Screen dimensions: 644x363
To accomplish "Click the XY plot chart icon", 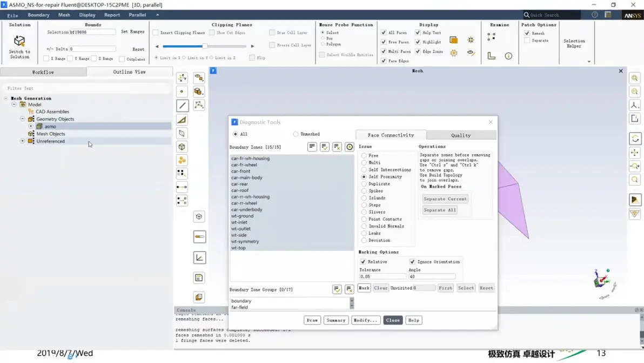I will 199,258.
